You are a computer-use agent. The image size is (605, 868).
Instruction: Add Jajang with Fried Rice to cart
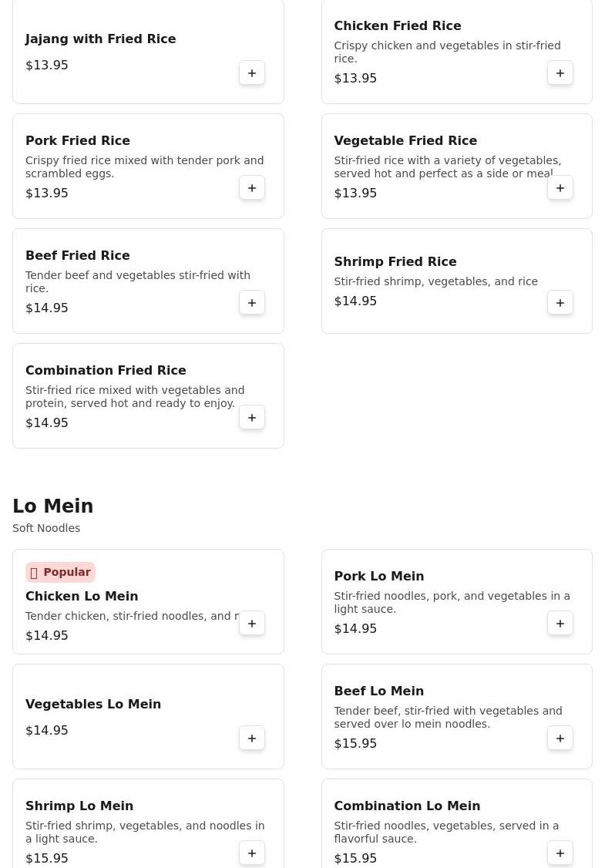click(252, 73)
